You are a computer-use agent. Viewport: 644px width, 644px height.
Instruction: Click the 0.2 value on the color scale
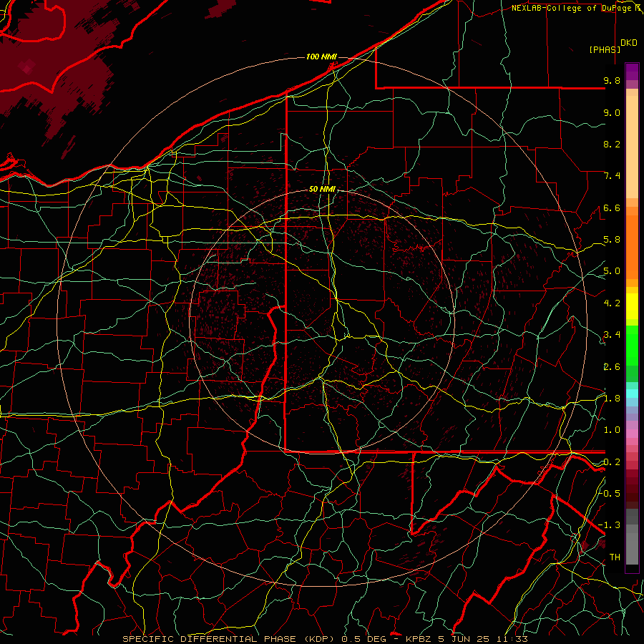[x=612, y=462]
